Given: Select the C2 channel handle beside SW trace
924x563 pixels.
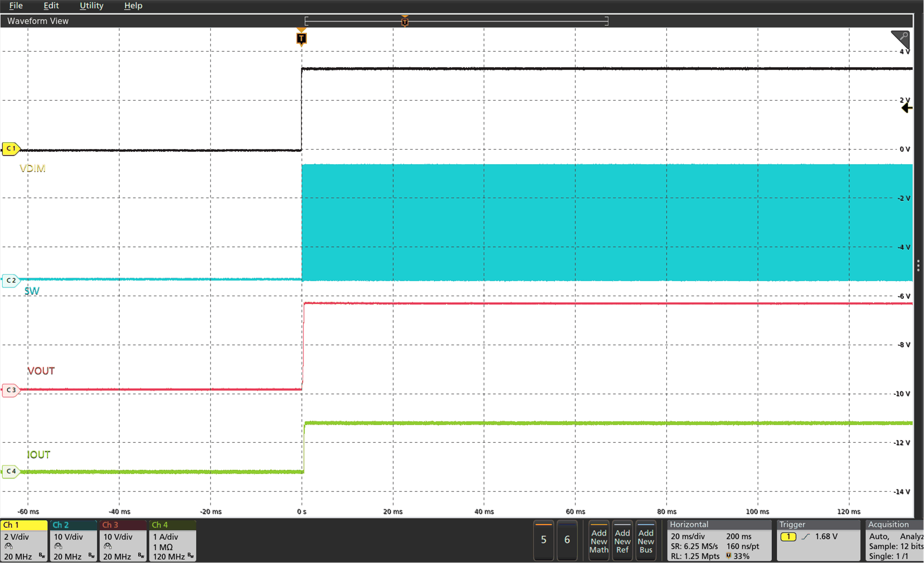Looking at the screenshot, I should pyautogui.click(x=11, y=280).
